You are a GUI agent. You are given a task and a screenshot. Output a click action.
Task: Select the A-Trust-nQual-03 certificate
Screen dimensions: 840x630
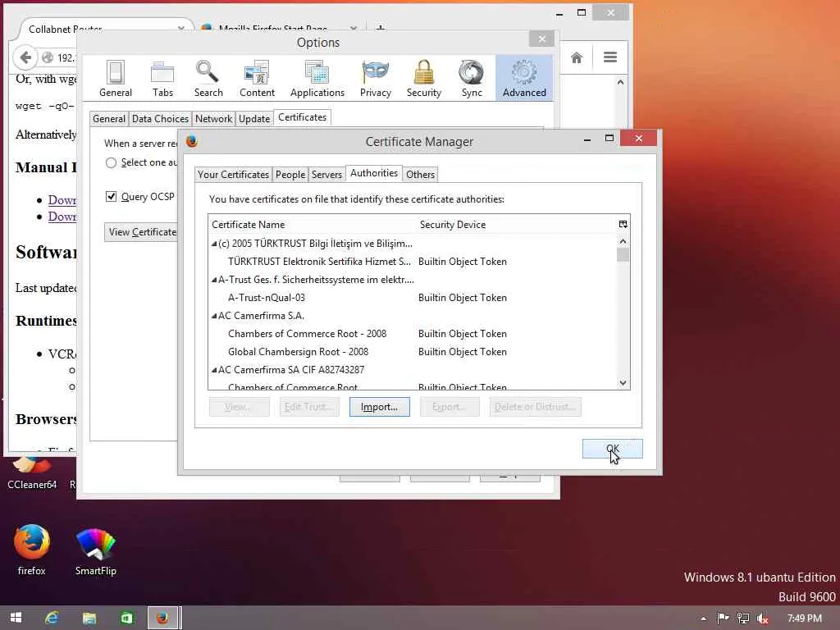tap(413, 297)
